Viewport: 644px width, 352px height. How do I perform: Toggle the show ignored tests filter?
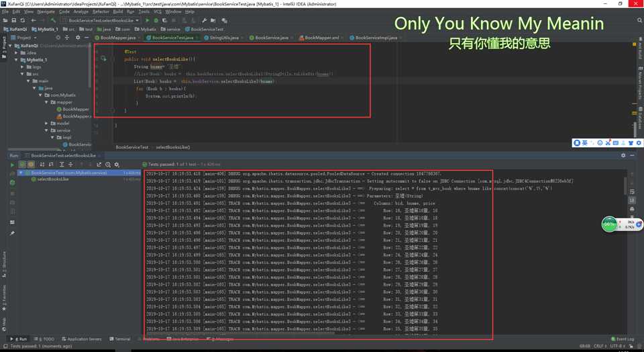[x=31, y=165]
